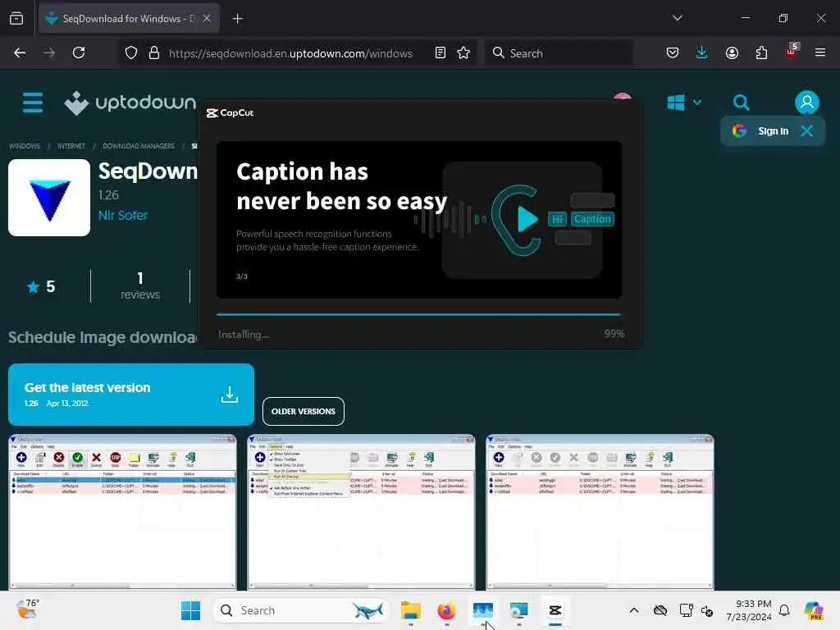Viewport: 840px width, 630px height.
Task: Open the Windows platform selector dropdown
Action: point(684,103)
